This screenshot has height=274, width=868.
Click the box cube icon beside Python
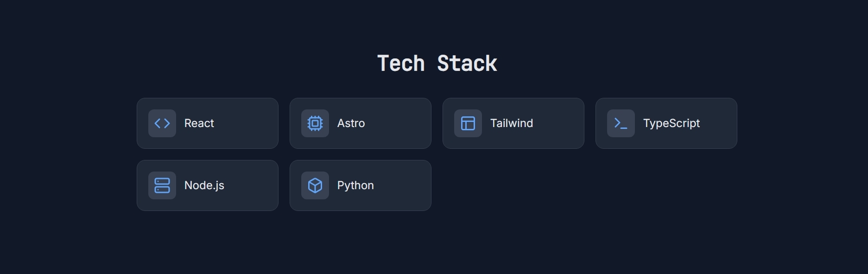tap(315, 185)
